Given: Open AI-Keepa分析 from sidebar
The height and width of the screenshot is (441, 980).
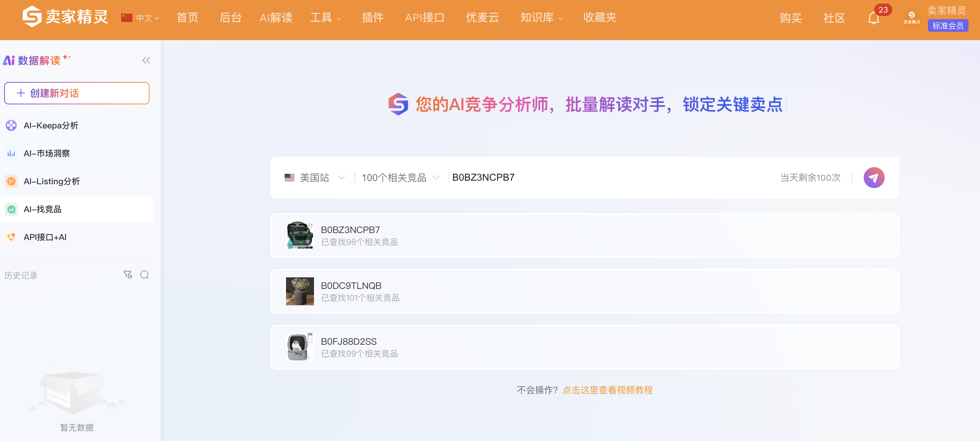Looking at the screenshot, I should (51, 126).
